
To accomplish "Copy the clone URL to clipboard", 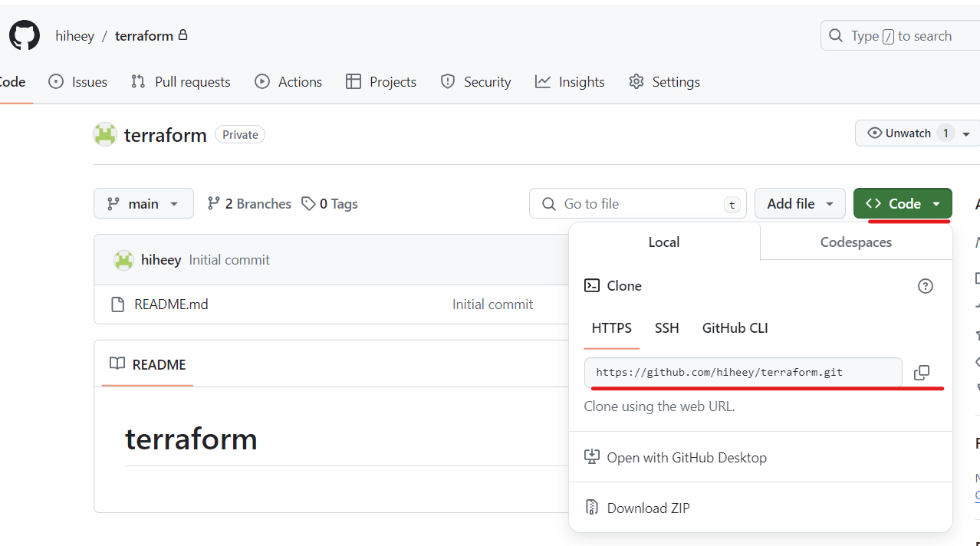I will (922, 373).
